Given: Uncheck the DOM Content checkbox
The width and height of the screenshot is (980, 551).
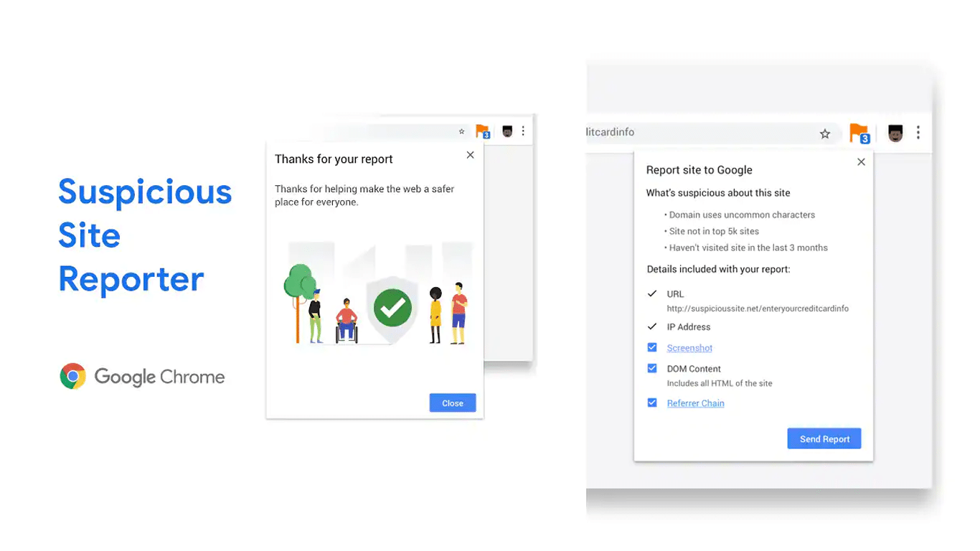Looking at the screenshot, I should click(652, 368).
